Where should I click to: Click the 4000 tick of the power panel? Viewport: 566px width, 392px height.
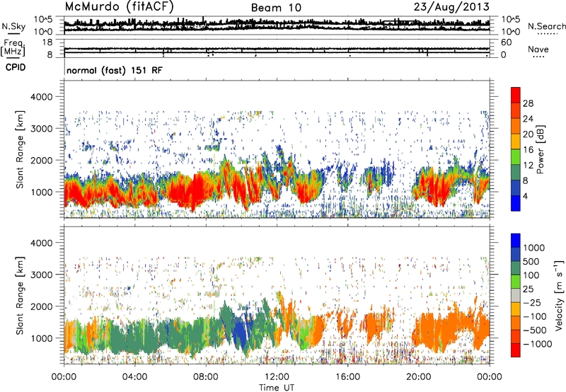coord(41,97)
